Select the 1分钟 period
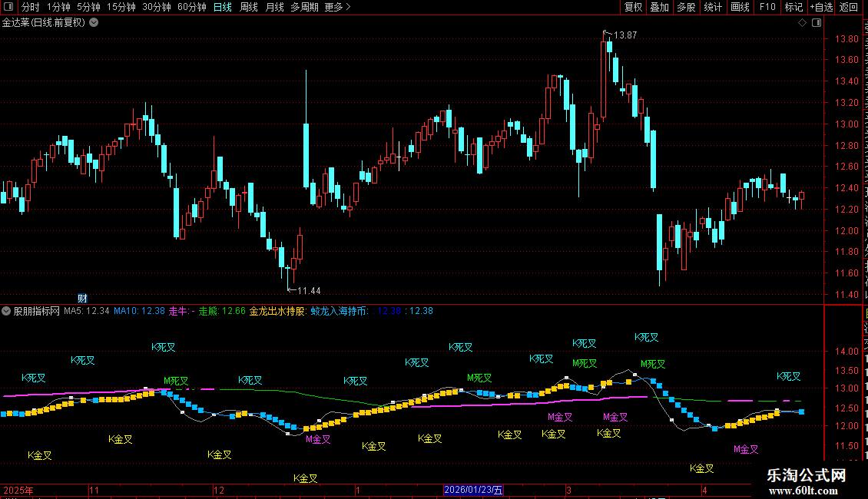The width and height of the screenshot is (868, 499). tap(58, 7)
